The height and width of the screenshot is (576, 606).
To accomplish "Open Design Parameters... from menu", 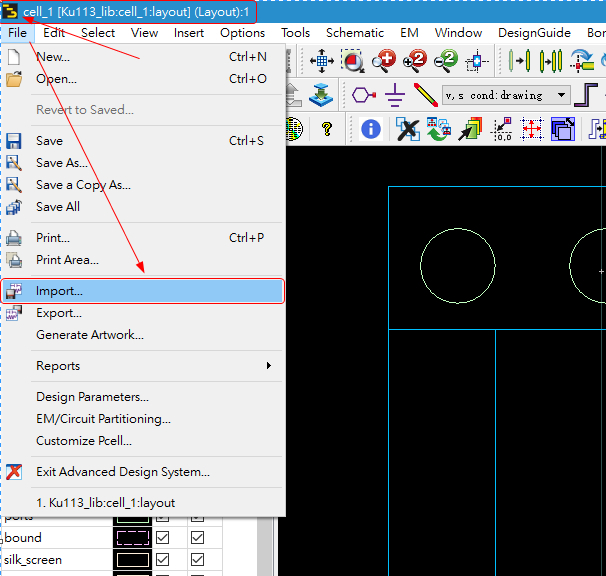I will (x=143, y=397).
